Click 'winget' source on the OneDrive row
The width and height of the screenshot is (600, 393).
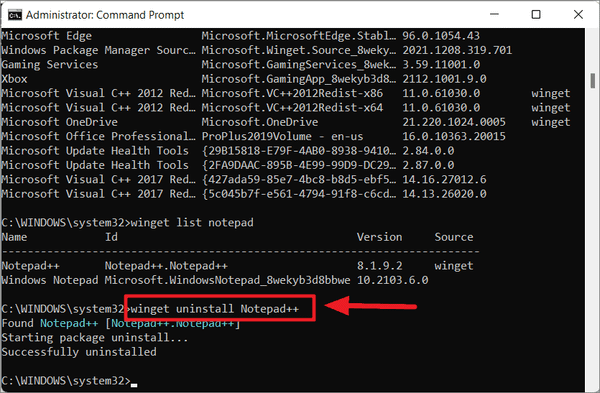pos(551,122)
